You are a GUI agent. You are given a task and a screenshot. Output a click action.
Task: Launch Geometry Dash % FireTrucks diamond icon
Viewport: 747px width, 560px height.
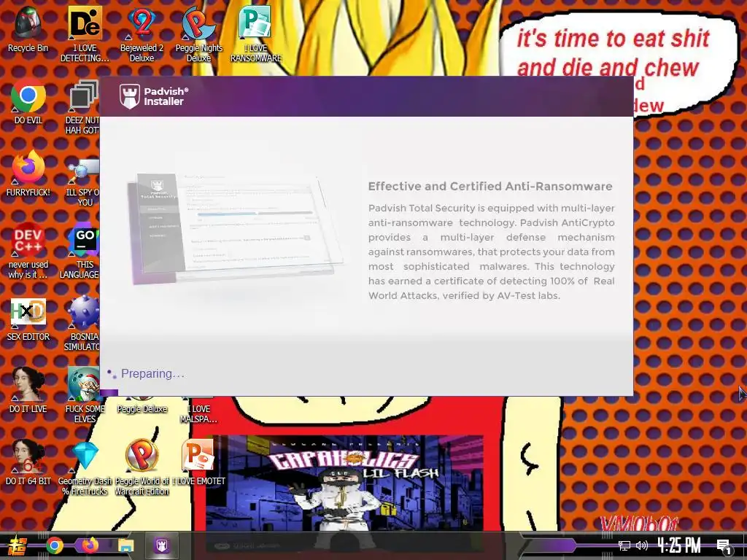point(85,467)
